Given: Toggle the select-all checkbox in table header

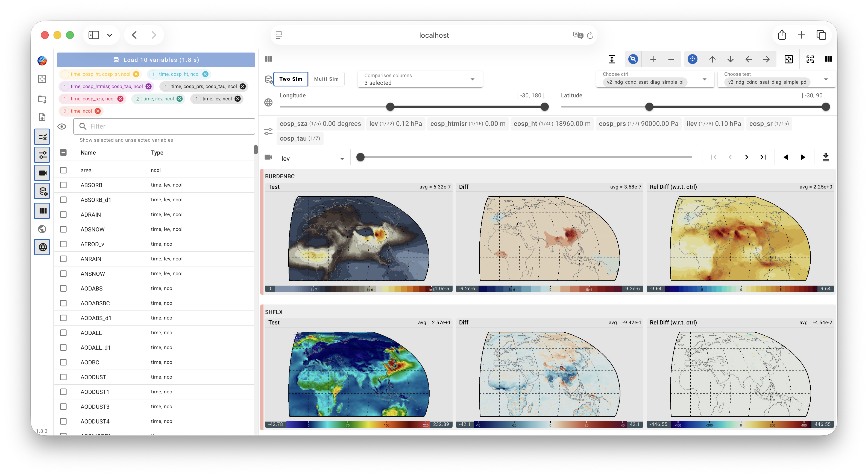Looking at the screenshot, I should click(x=63, y=152).
